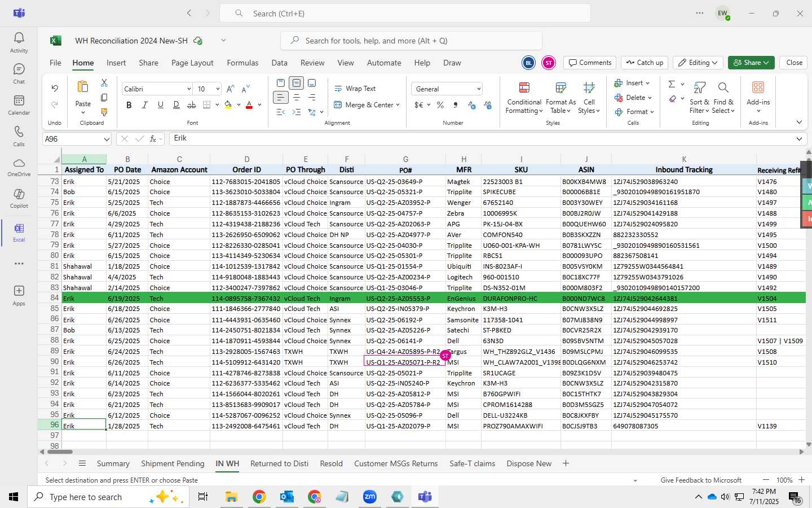Click the Increase Indent icon
Viewport: 812px width, 508px height.
[297, 112]
